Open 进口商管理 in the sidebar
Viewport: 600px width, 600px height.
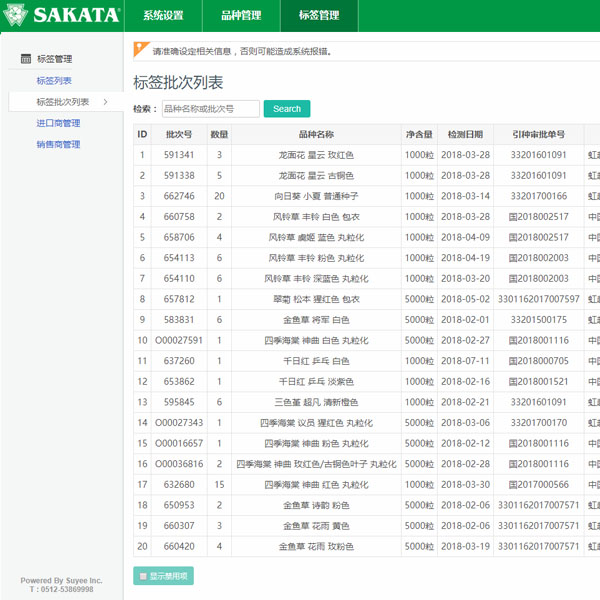pyautogui.click(x=58, y=124)
